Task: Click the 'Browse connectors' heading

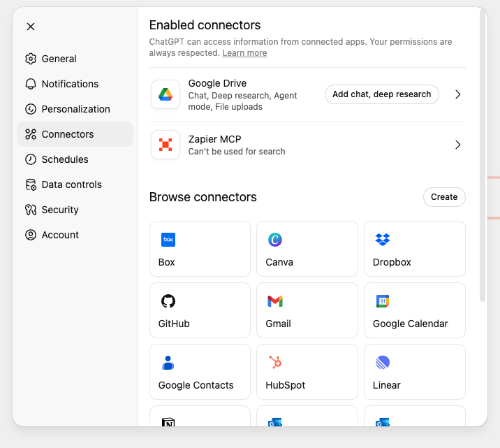Action: (203, 197)
